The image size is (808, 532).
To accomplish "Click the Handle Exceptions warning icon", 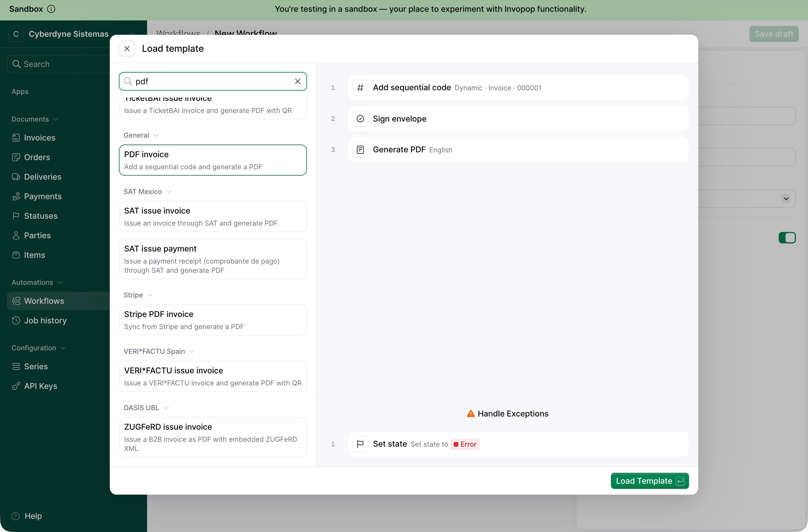I will (471, 414).
